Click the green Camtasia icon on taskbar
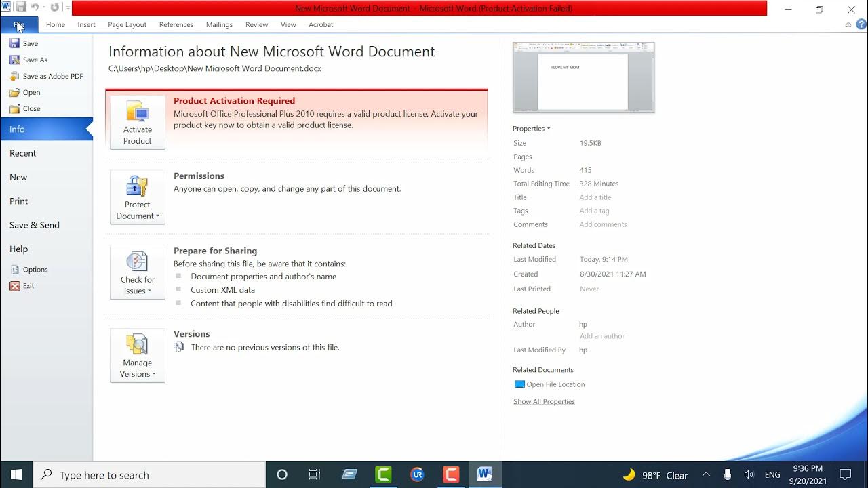Image resolution: width=868 pixels, height=488 pixels. tap(383, 474)
